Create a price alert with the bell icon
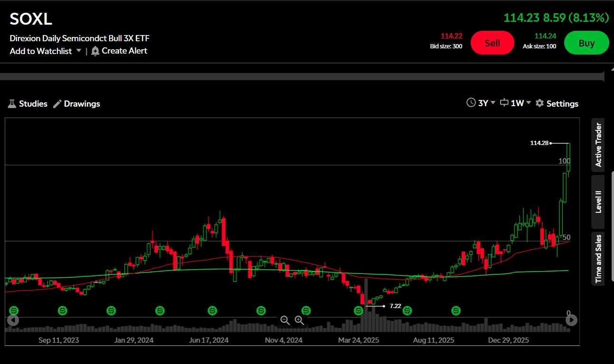This screenshot has width=614, height=364. tap(119, 51)
